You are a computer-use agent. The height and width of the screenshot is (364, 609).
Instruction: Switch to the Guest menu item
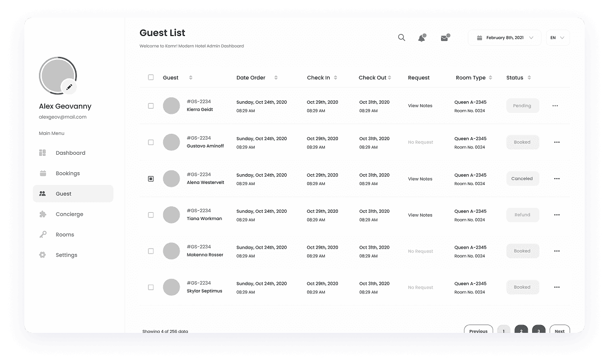63,193
